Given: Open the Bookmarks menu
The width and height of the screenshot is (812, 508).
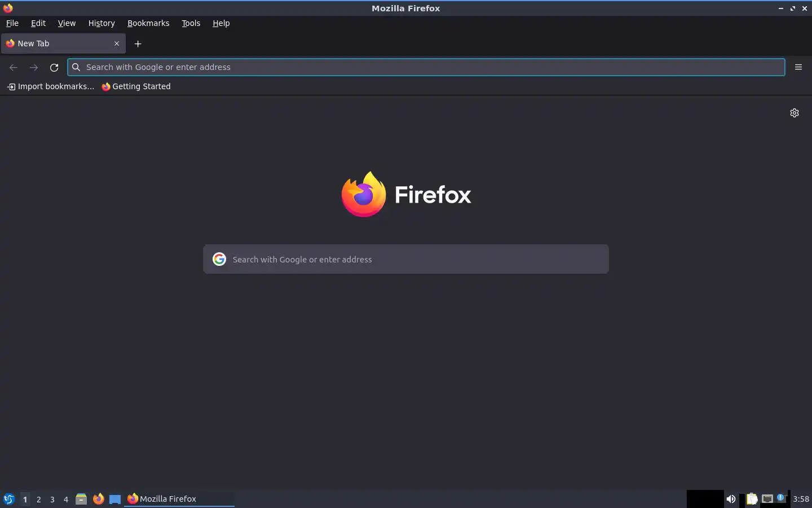Looking at the screenshot, I should 148,23.
